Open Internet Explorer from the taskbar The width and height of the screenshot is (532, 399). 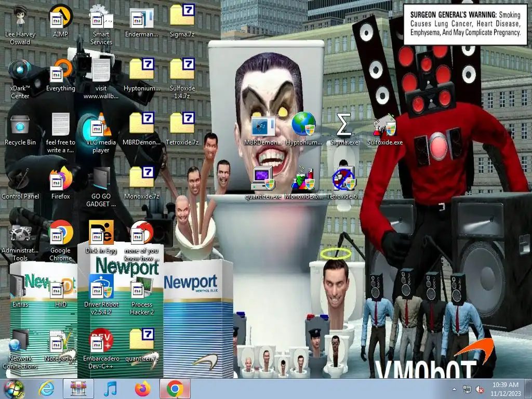[46, 389]
